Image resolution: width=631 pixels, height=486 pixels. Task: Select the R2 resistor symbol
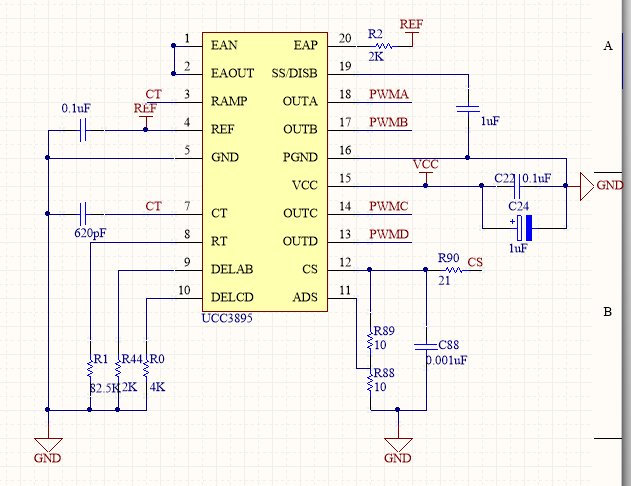pyautogui.click(x=383, y=46)
